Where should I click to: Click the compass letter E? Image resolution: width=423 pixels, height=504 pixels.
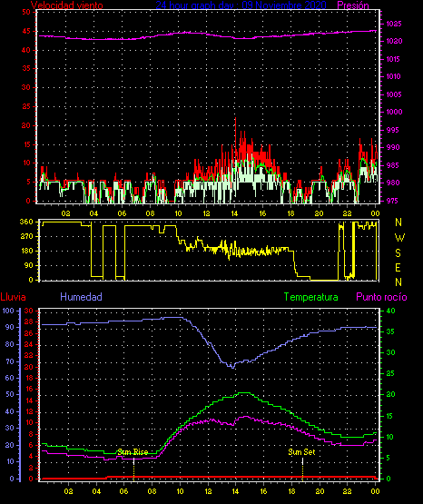[x=398, y=267]
